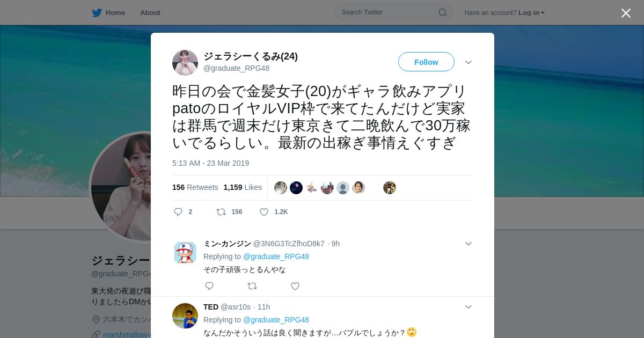Open the Log in dropdown

coord(531,13)
